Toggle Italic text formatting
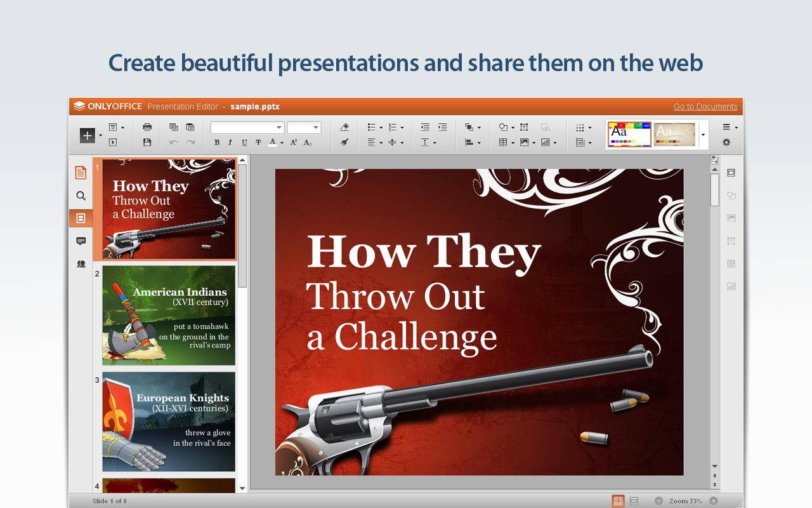 pyautogui.click(x=230, y=143)
